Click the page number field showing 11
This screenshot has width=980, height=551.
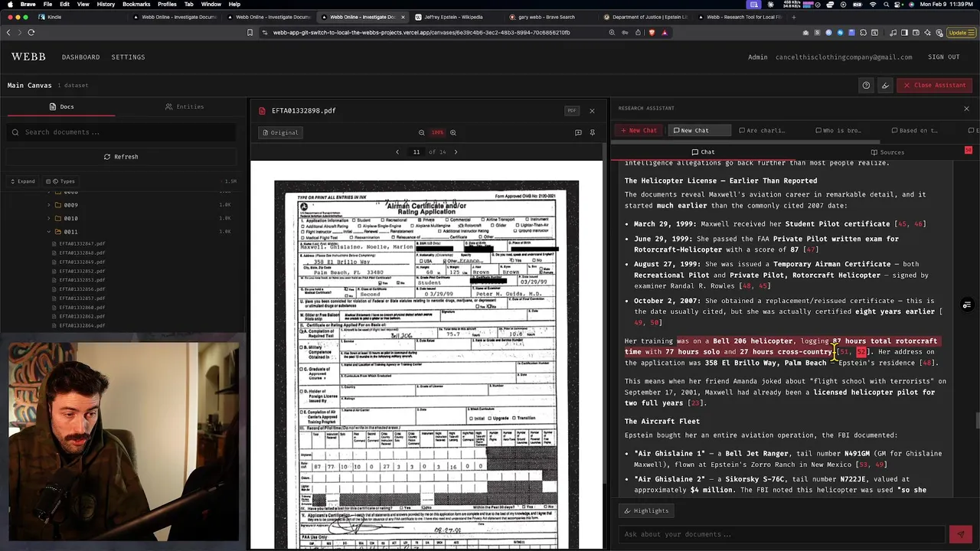pyautogui.click(x=416, y=152)
